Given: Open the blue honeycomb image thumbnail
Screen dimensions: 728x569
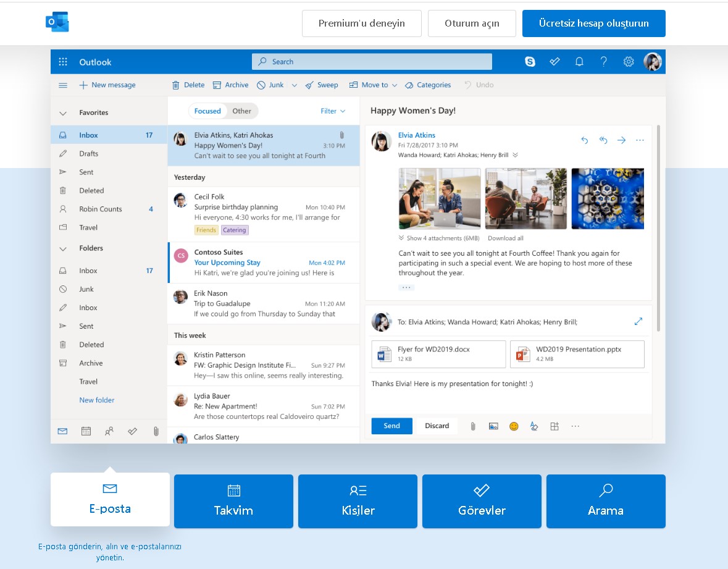Looking at the screenshot, I should coord(608,198).
